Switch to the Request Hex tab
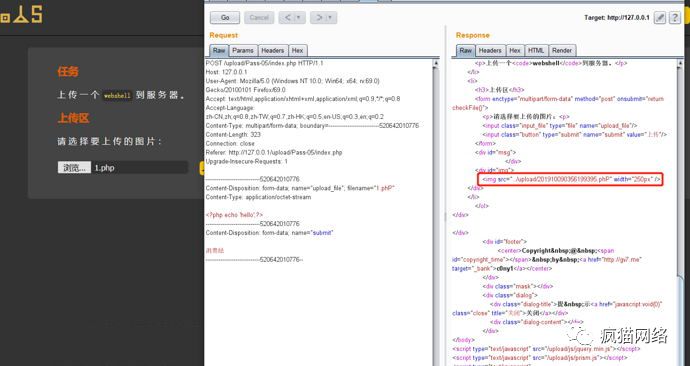 [x=297, y=51]
